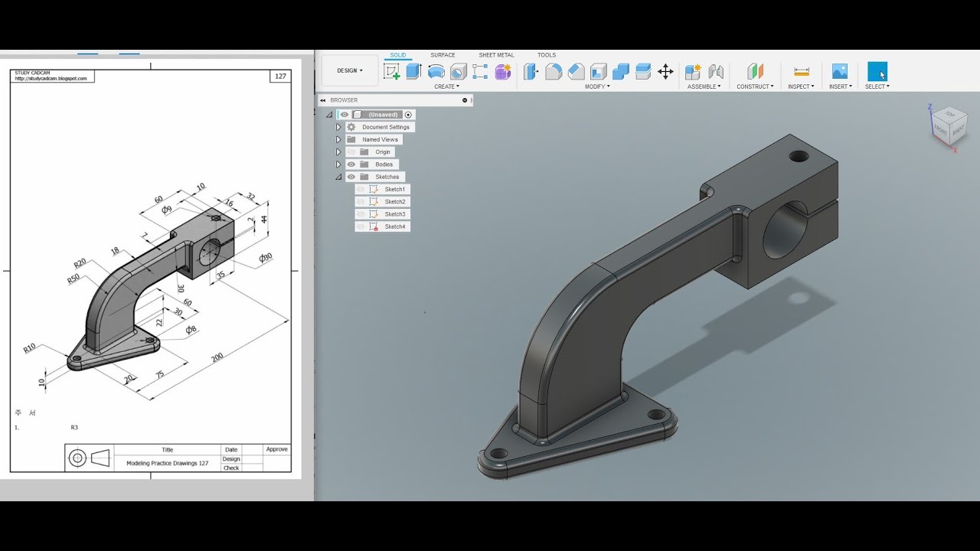Viewport: 980px width, 551px height.
Task: Select the Create Form tool
Action: [x=503, y=72]
